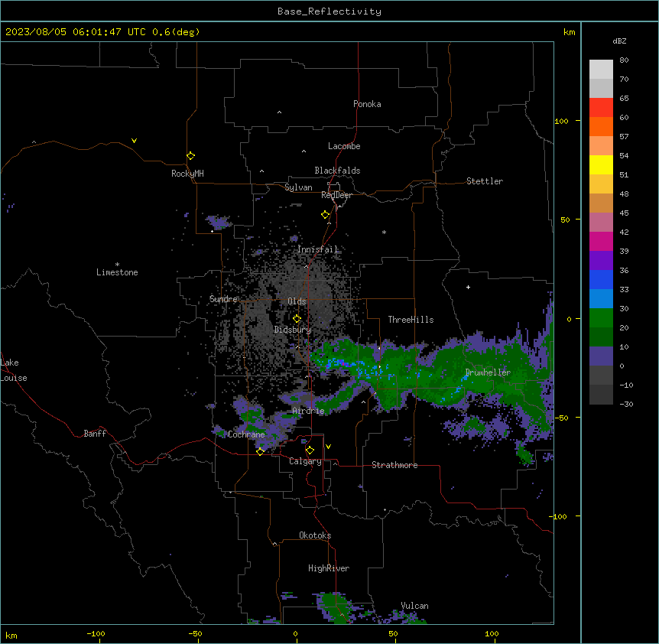Viewport: 659px width, 644px height.
Task: Click the asterisk marker above Limestone label
Action: [117, 265]
